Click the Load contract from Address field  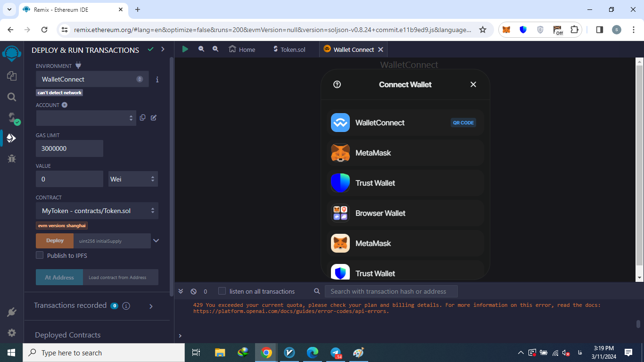(121, 277)
